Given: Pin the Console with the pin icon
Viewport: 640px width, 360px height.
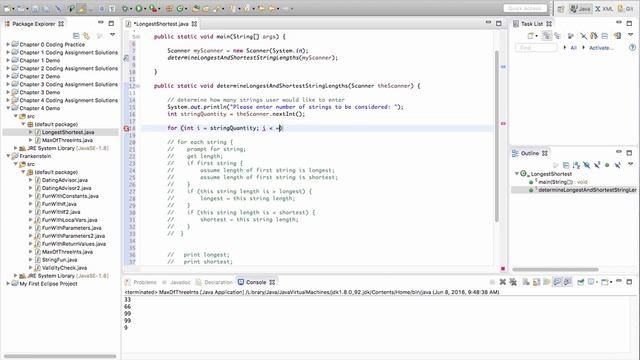Looking at the screenshot, I should pyautogui.click(x=580, y=282).
